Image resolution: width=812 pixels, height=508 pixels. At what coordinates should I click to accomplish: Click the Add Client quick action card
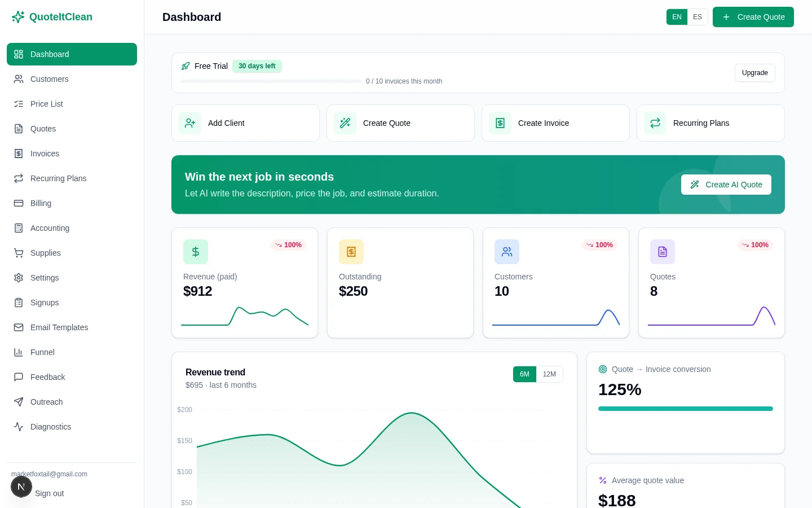245,123
